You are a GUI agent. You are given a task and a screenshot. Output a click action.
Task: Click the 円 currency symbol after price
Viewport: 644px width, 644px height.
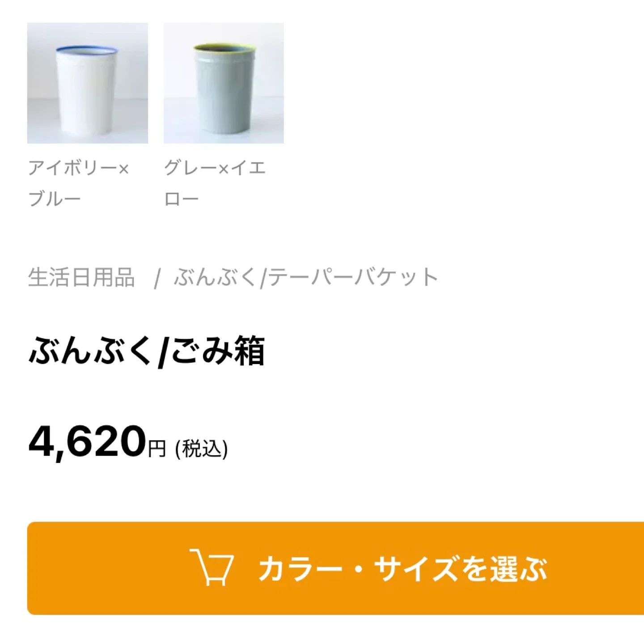coord(157,449)
